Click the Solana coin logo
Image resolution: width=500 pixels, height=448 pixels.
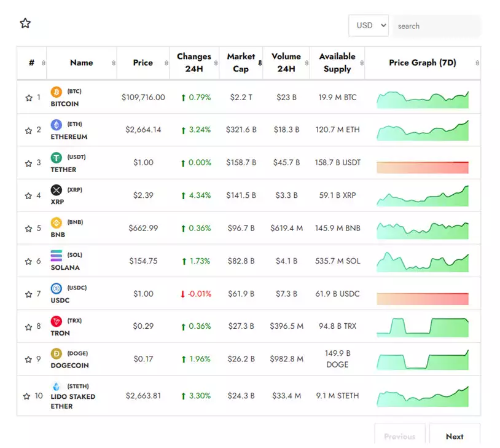pyautogui.click(x=57, y=256)
